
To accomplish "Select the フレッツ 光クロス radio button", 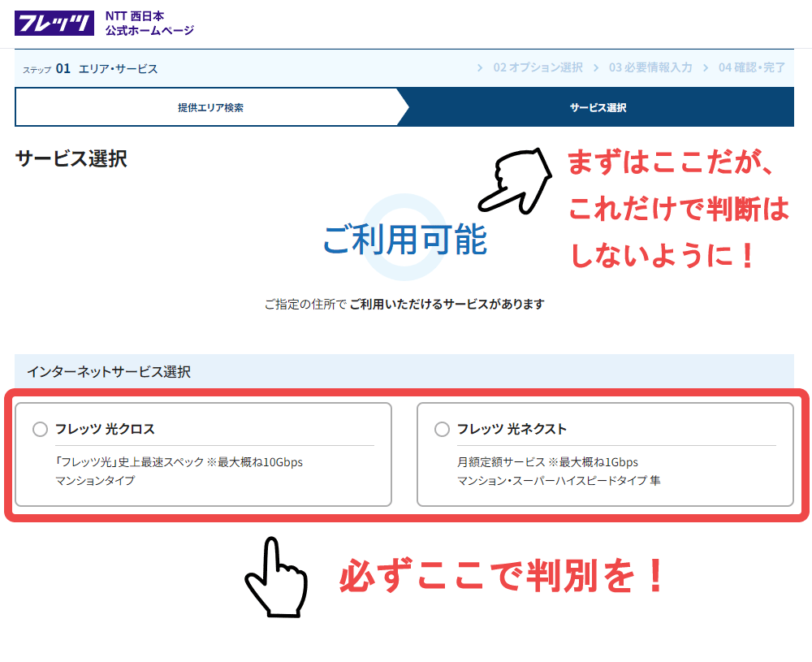I will click(40, 430).
